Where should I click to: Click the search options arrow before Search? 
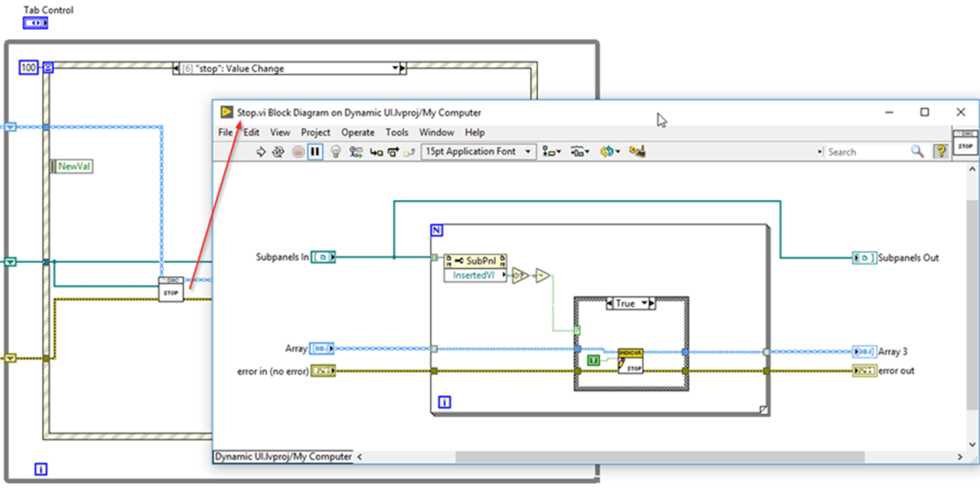pyautogui.click(x=820, y=152)
